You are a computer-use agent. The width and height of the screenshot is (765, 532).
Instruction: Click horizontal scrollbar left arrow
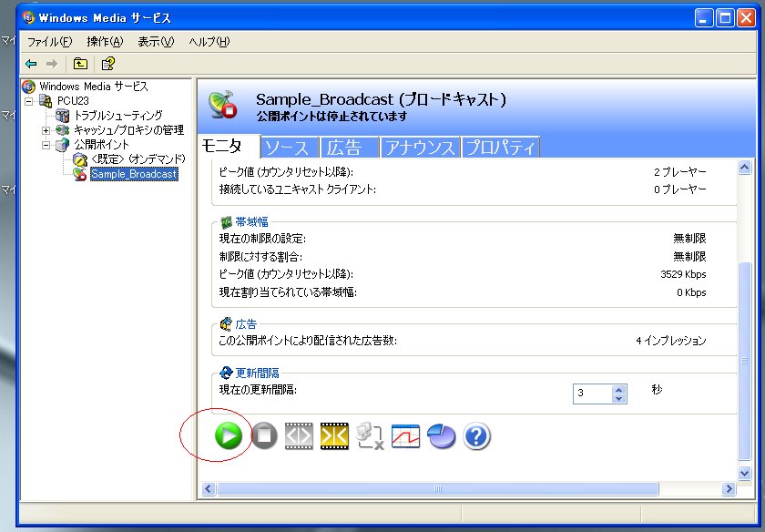pyautogui.click(x=209, y=488)
